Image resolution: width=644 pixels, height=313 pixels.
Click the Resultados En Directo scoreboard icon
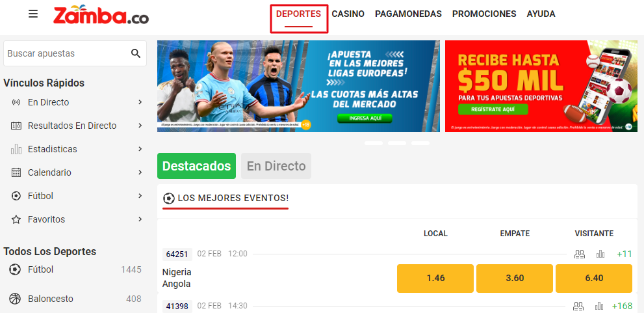pos(16,126)
